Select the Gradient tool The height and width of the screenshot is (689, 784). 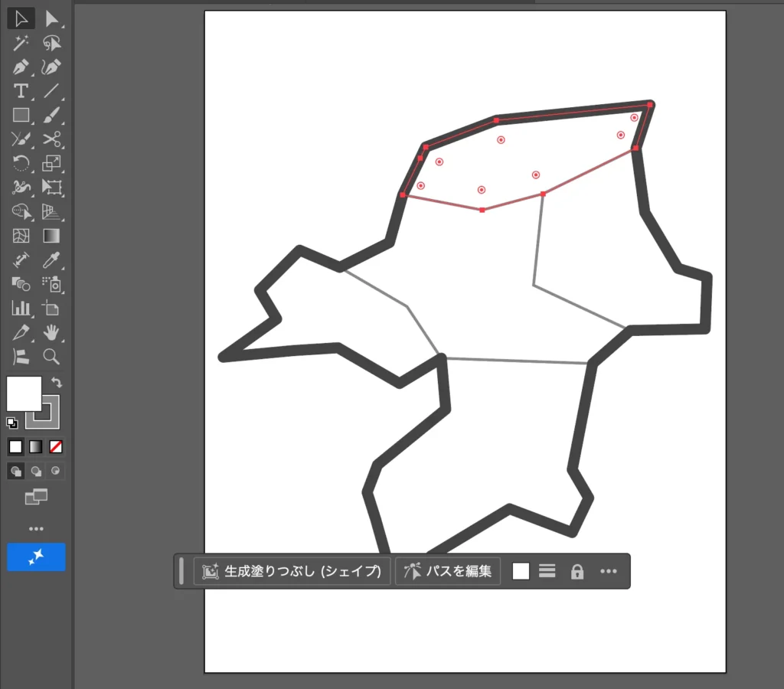(x=51, y=236)
